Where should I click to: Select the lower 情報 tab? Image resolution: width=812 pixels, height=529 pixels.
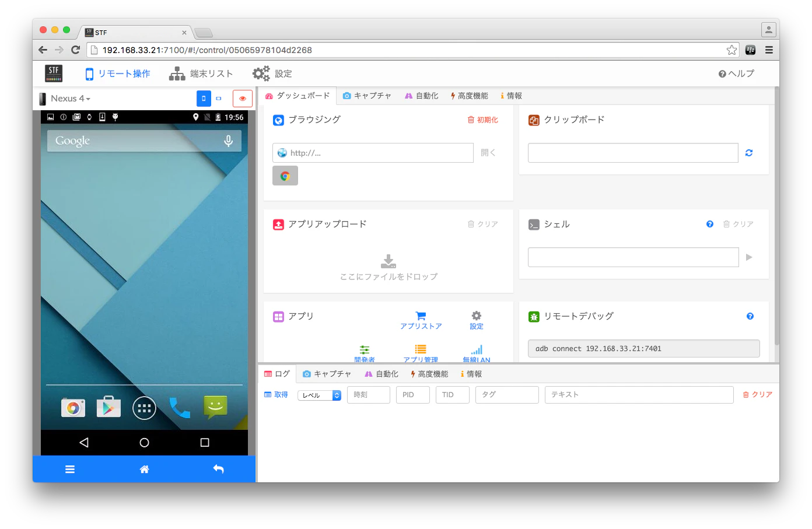pos(471,374)
